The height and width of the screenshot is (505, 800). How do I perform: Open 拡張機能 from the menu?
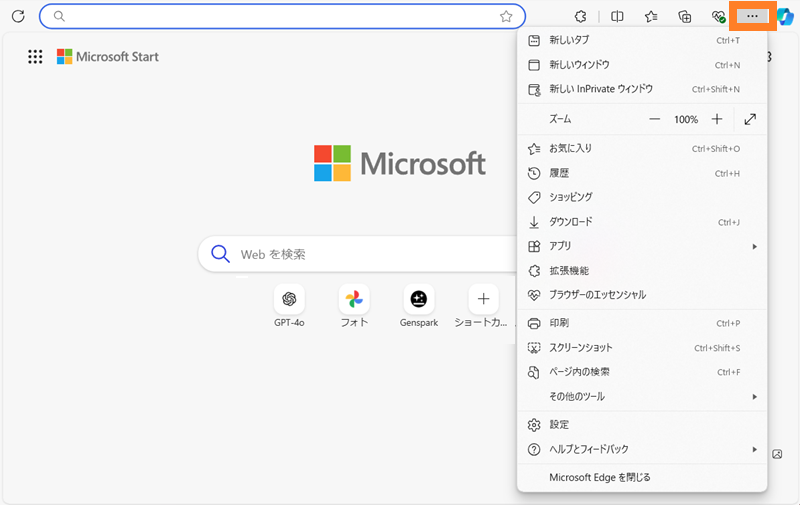(642, 271)
